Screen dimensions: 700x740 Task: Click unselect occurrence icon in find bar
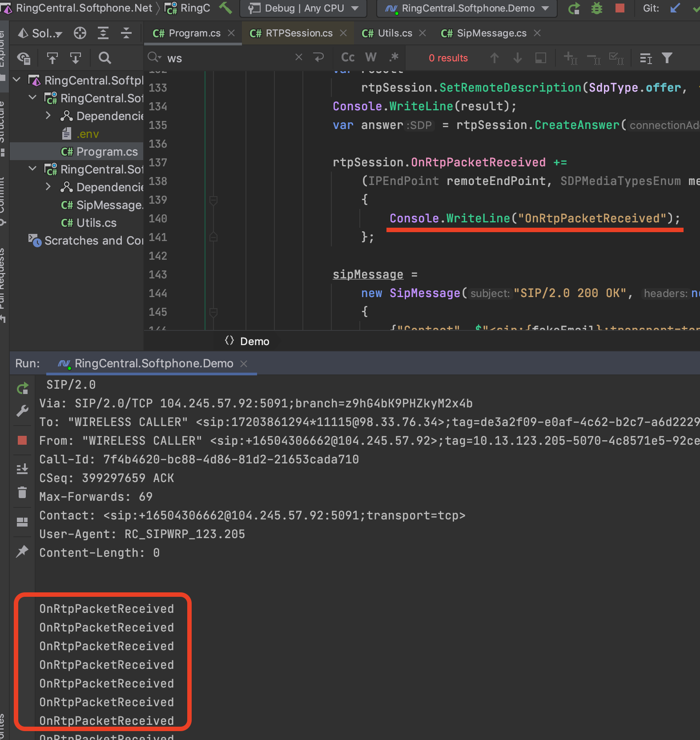(594, 58)
